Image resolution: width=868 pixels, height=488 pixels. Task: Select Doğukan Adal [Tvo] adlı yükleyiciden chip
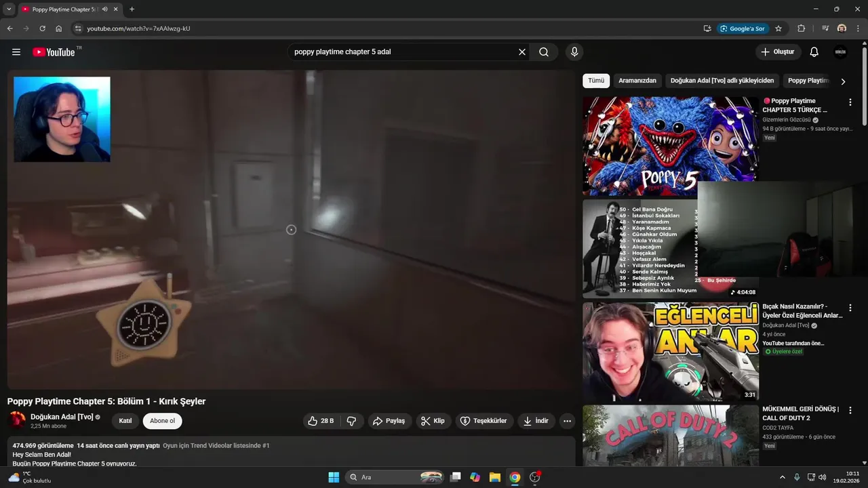pos(722,81)
